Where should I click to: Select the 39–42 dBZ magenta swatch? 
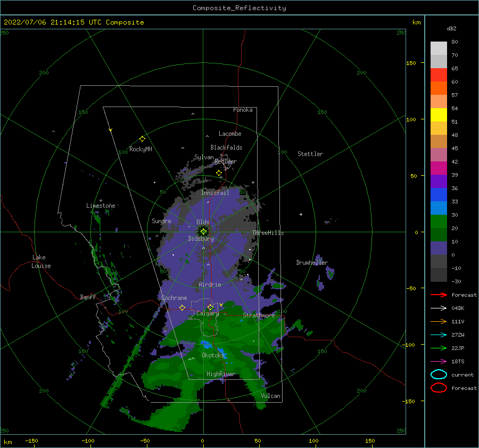pos(439,168)
